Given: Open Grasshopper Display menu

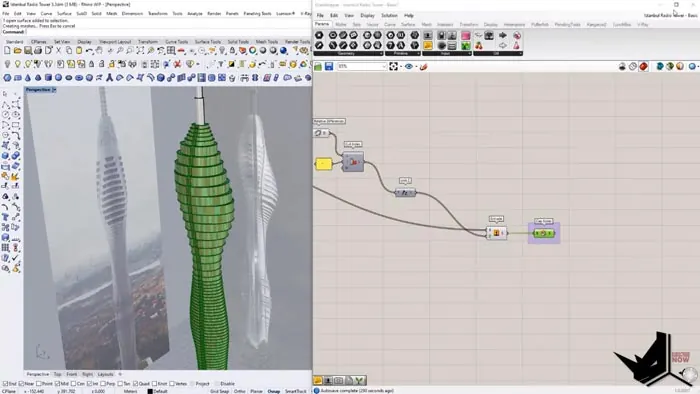Looking at the screenshot, I should [367, 15].
